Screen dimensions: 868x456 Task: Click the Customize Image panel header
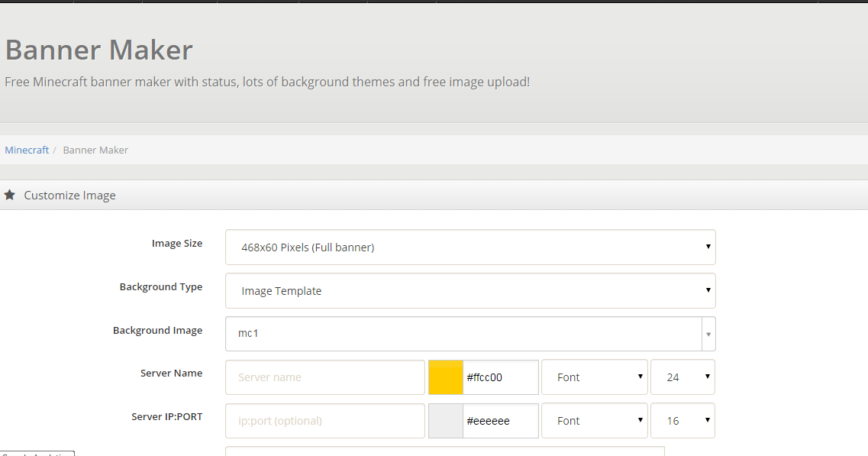[x=69, y=195]
